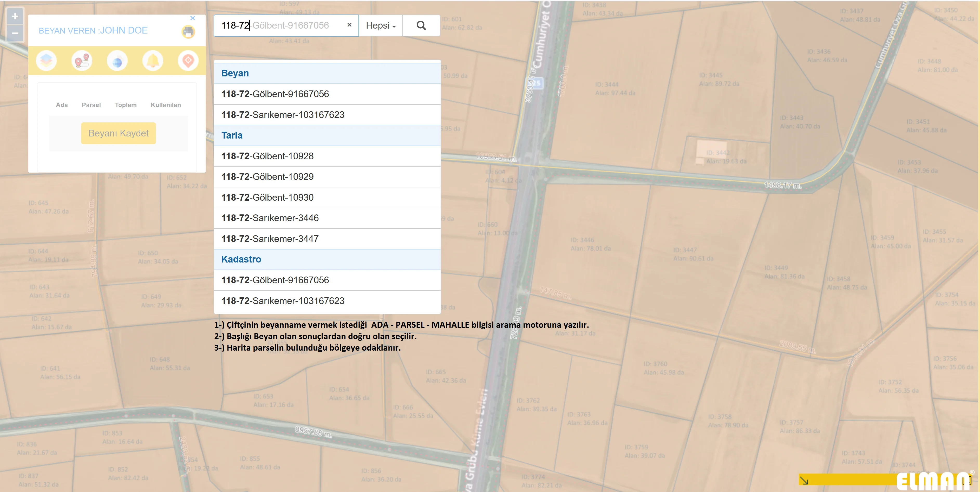
Task: Open the map layers stack icon
Action: [x=47, y=61]
